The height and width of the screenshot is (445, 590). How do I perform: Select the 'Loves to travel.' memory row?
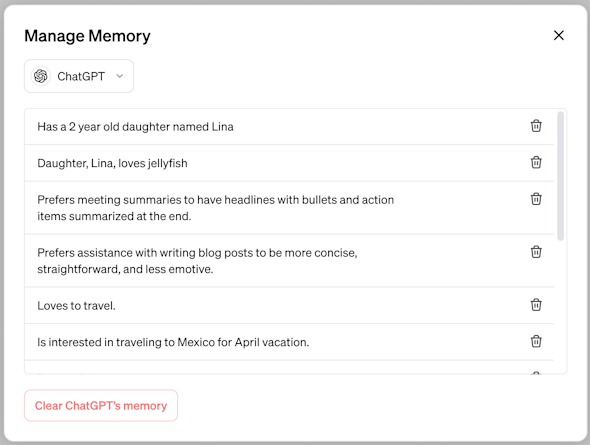(x=289, y=305)
